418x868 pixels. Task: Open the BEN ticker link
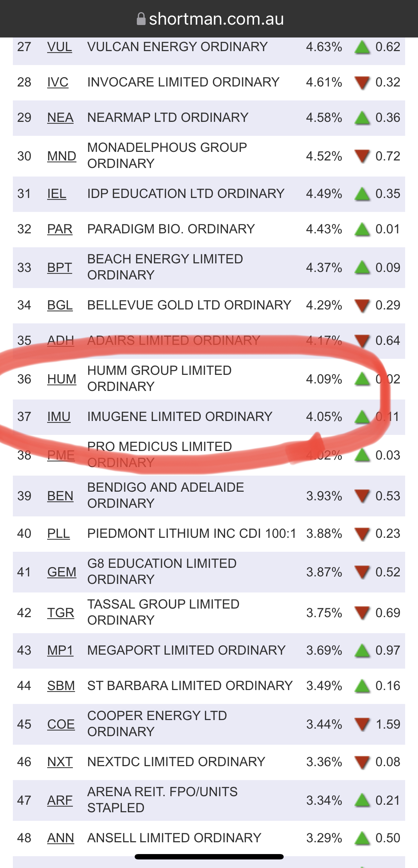(60, 496)
